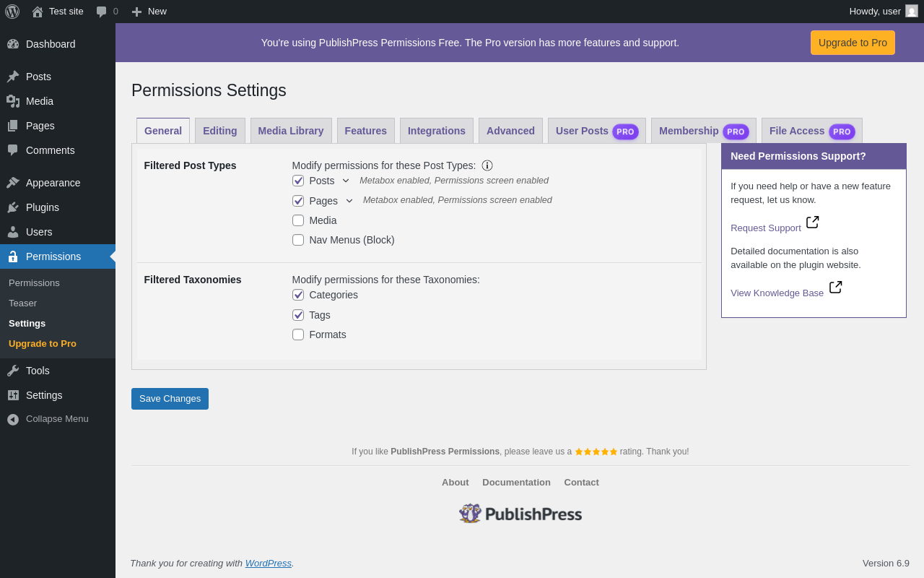The height and width of the screenshot is (578, 924).
Task: Click the Permissions lock icon
Action: pyautogui.click(x=13, y=256)
